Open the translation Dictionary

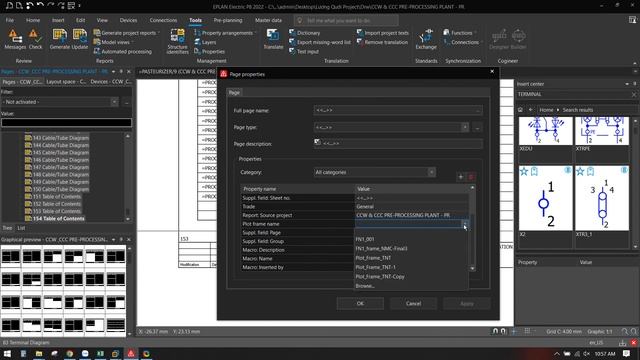304,33
